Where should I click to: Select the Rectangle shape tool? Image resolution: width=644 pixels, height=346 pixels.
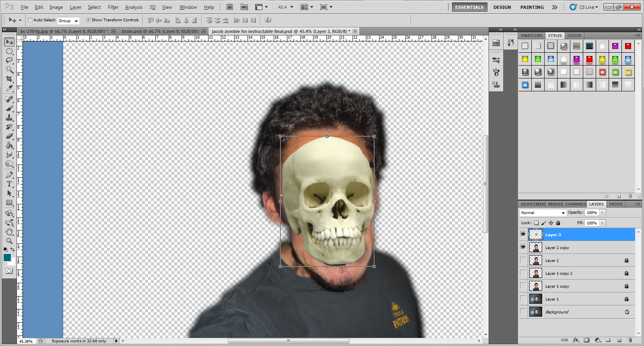coord(9,202)
